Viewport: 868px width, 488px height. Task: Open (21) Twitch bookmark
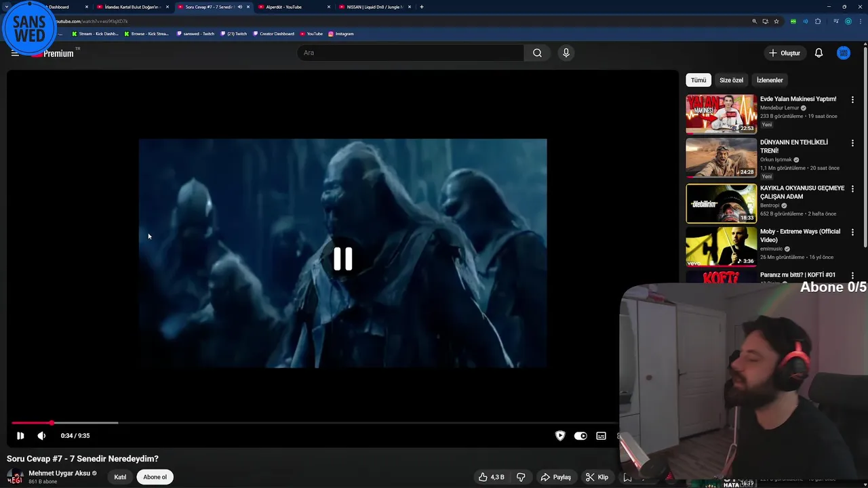(234, 34)
